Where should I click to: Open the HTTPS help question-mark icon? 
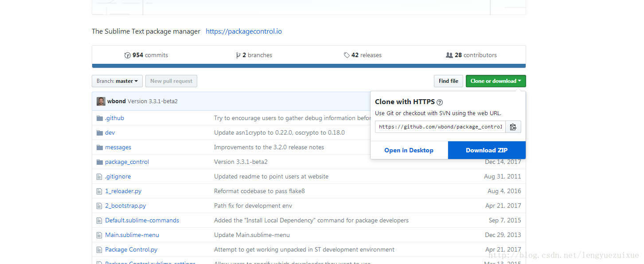(440, 102)
